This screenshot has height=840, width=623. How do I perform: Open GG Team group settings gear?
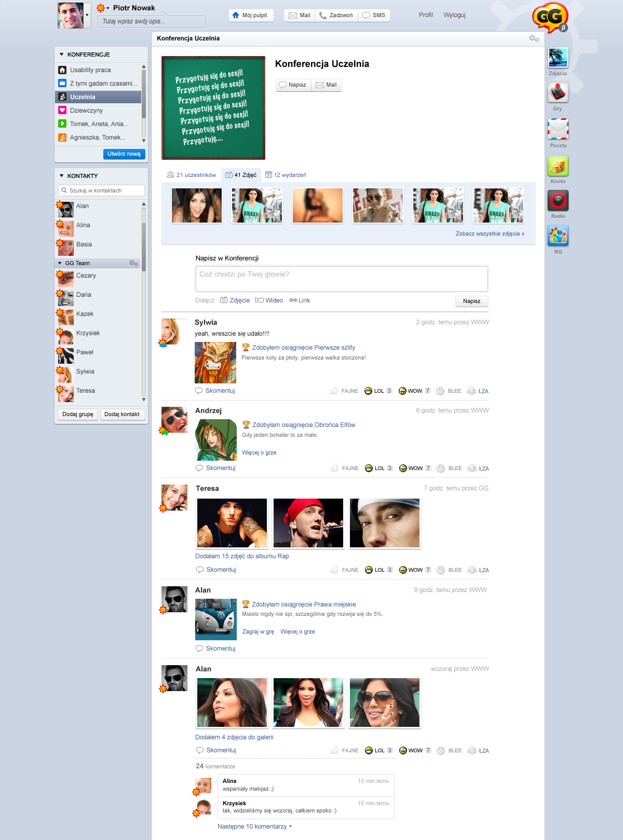coord(133,263)
